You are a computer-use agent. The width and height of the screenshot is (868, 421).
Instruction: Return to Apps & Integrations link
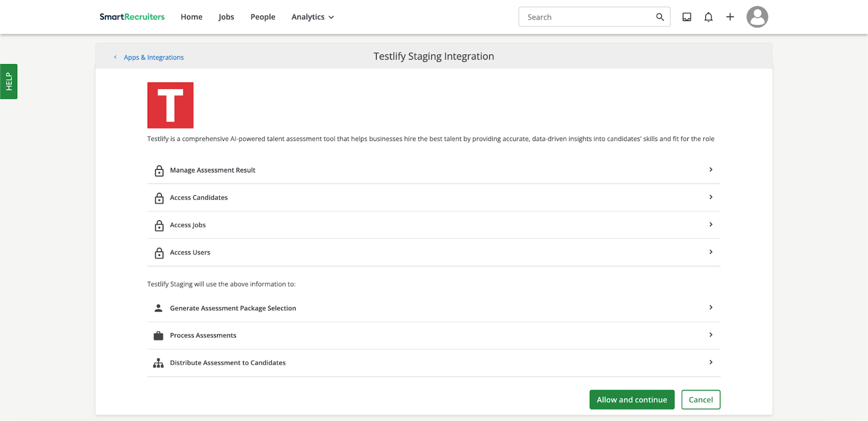click(154, 57)
